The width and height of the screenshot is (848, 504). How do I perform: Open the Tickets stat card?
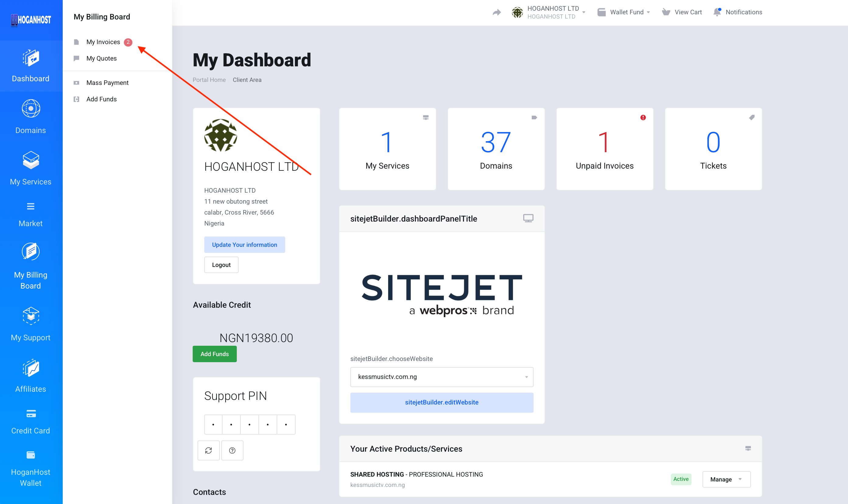(713, 149)
